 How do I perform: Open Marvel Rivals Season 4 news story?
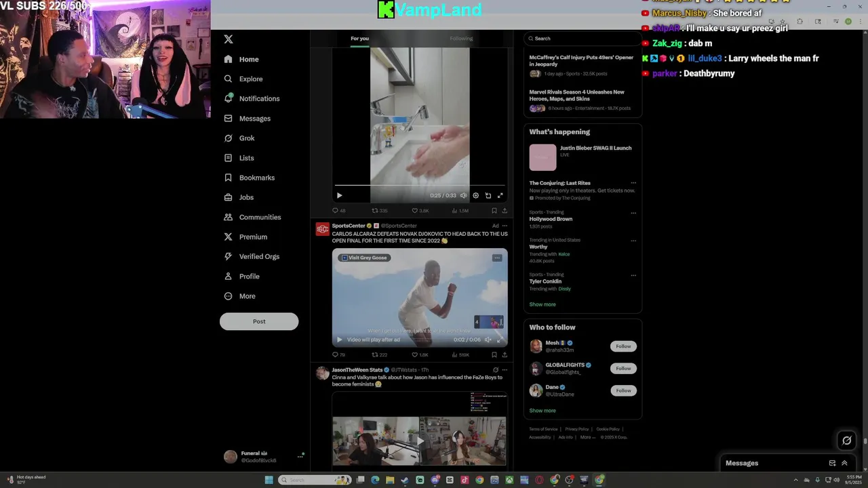tap(583, 100)
